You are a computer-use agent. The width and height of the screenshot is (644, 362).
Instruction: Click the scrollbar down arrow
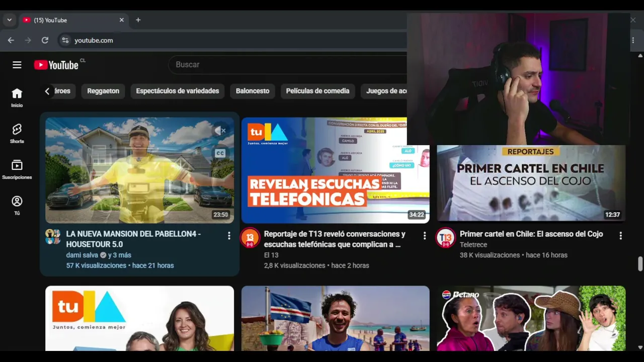[640, 347]
